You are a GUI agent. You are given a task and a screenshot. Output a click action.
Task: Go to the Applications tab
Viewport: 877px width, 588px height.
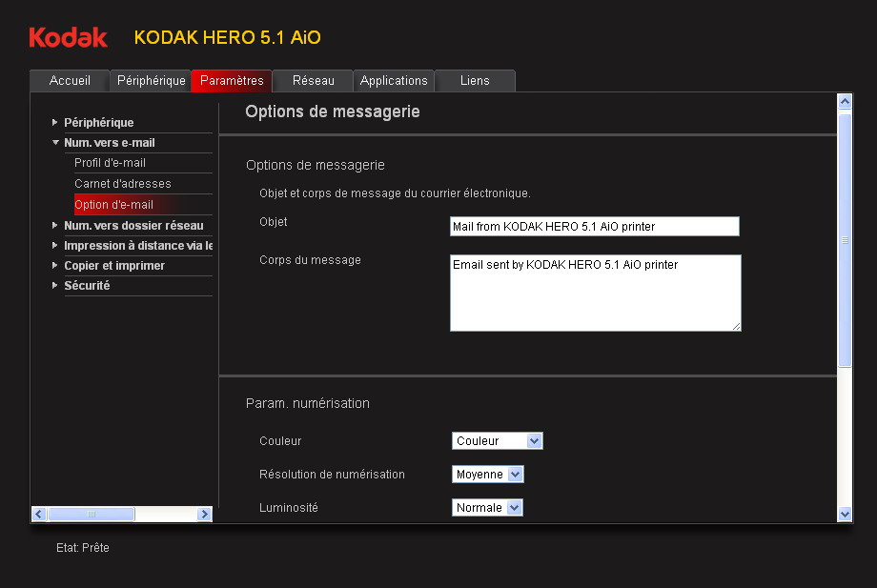click(x=394, y=81)
